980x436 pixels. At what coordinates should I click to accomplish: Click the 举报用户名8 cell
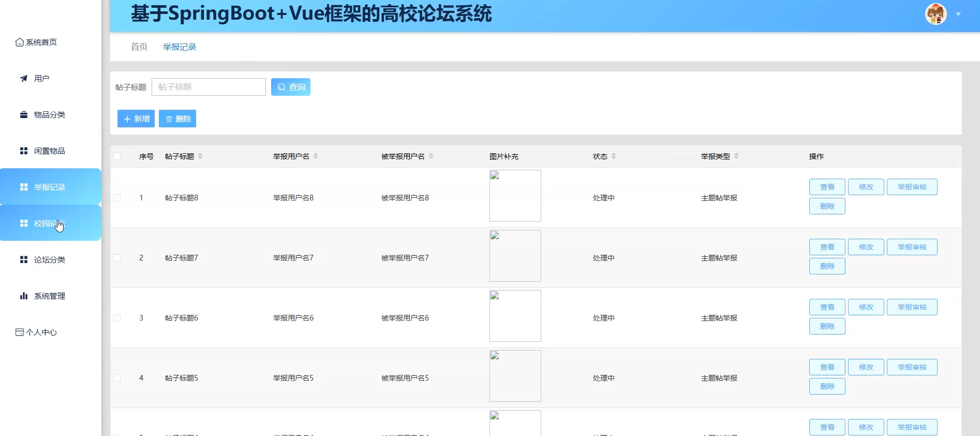tap(293, 198)
